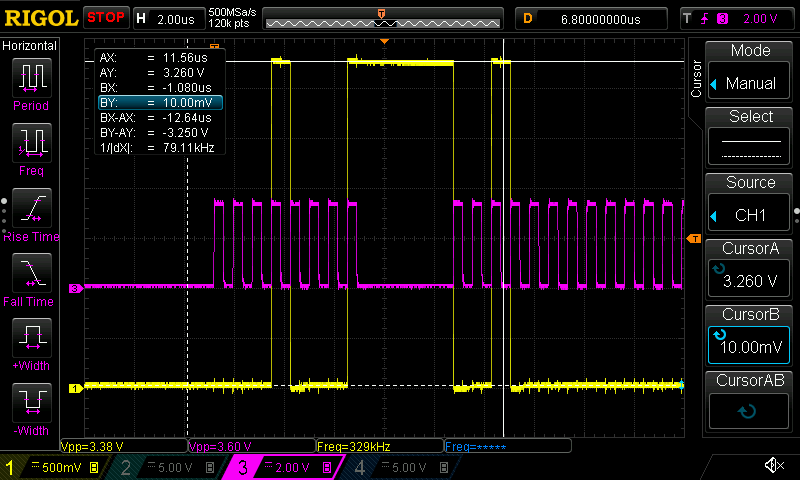Open the Horizontal measurement menu label
This screenshot has height=480, width=800.
click(30, 46)
